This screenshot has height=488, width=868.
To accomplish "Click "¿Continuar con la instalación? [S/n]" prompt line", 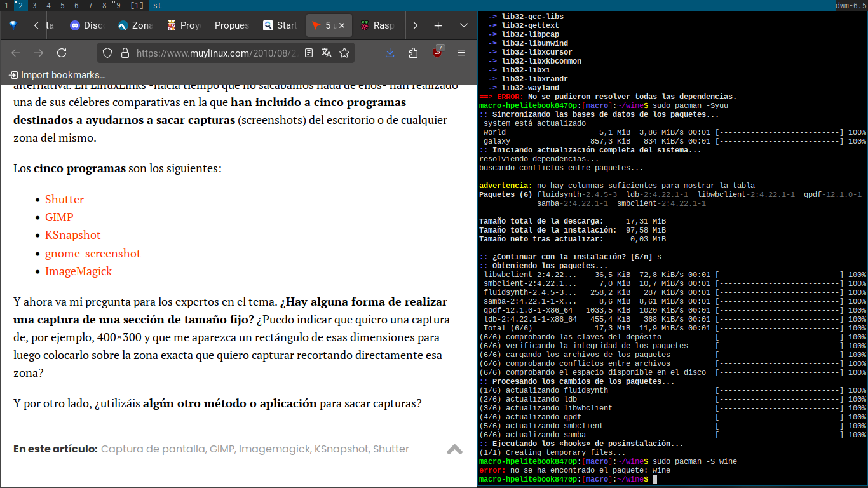I will click(570, 257).
